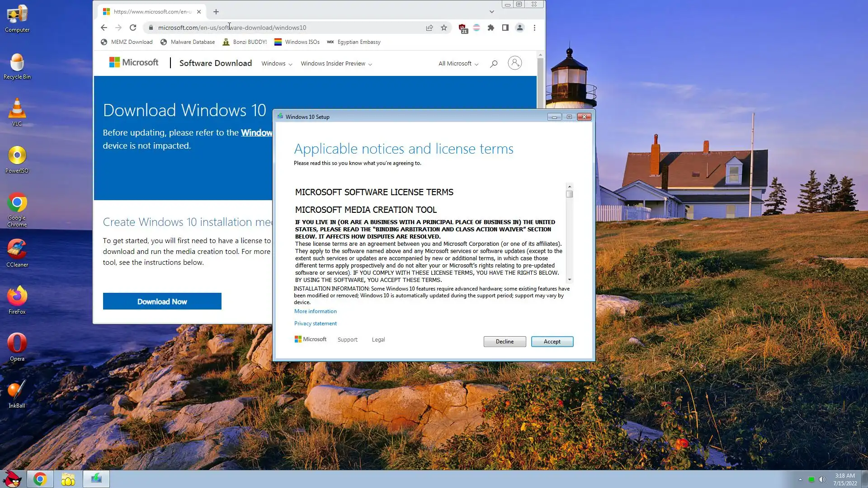Bookmark this page with the star icon
This screenshot has height=488, width=868.
pos(444,28)
